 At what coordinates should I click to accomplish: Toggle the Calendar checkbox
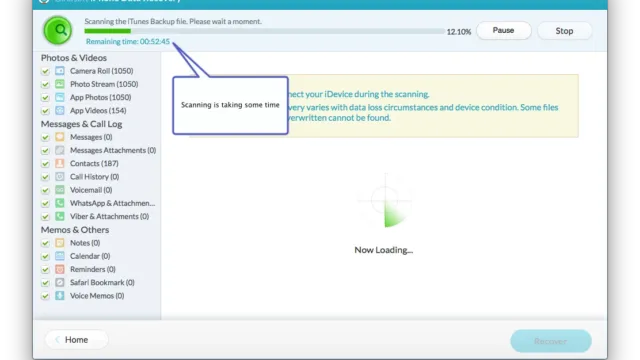click(x=45, y=256)
